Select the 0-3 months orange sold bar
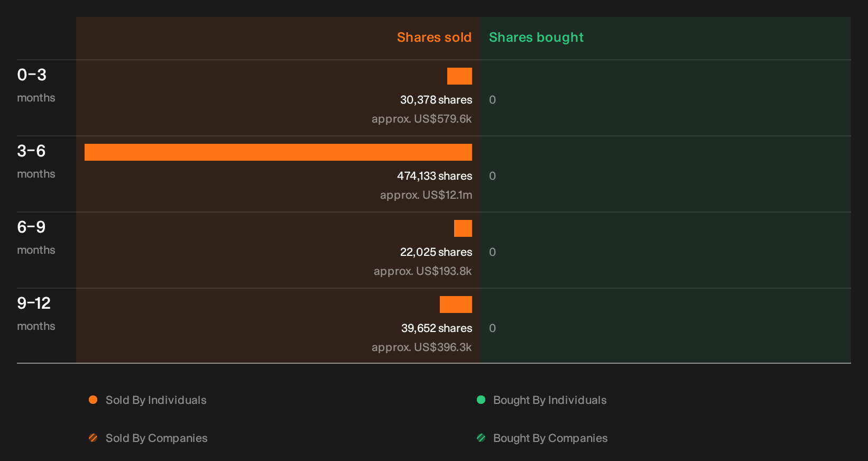 [459, 76]
